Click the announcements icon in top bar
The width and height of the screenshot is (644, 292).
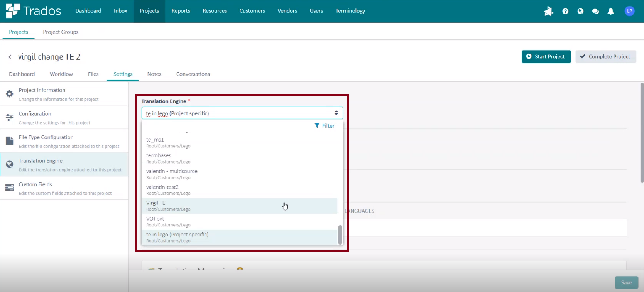(548, 11)
